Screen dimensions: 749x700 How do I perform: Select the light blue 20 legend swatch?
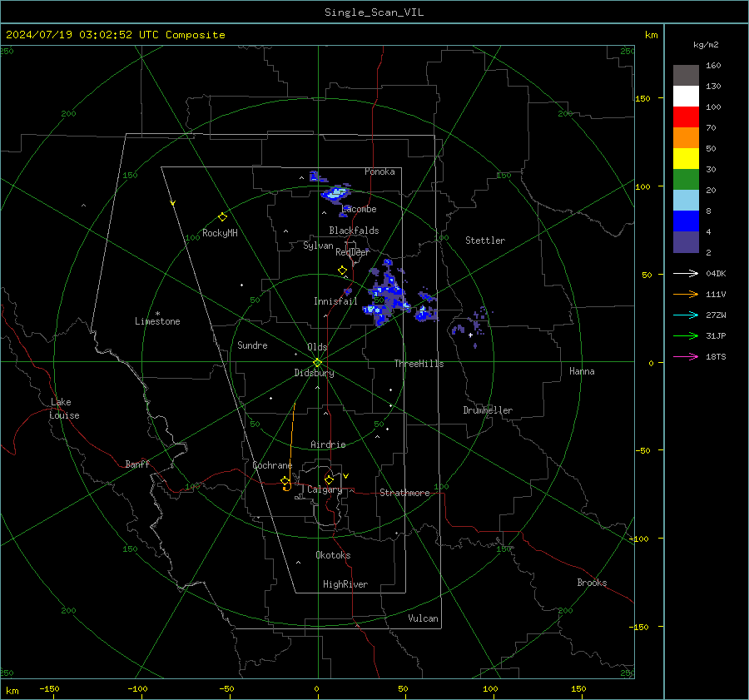[686, 201]
